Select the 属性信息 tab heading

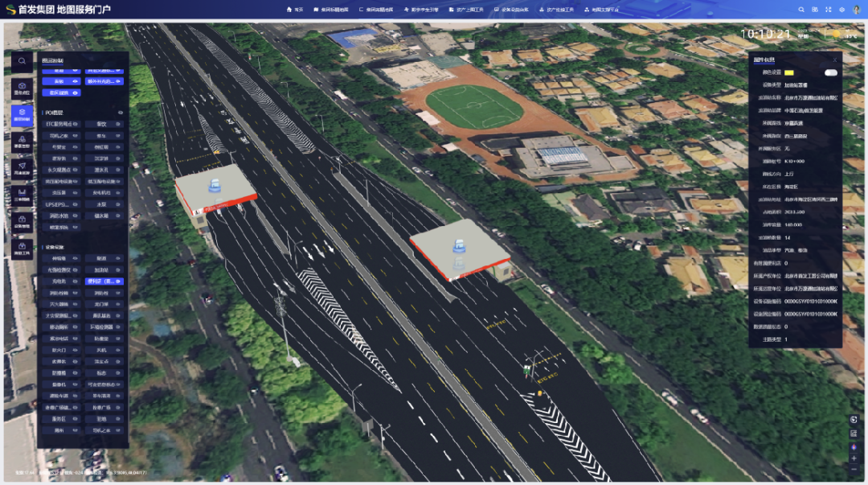click(x=764, y=60)
